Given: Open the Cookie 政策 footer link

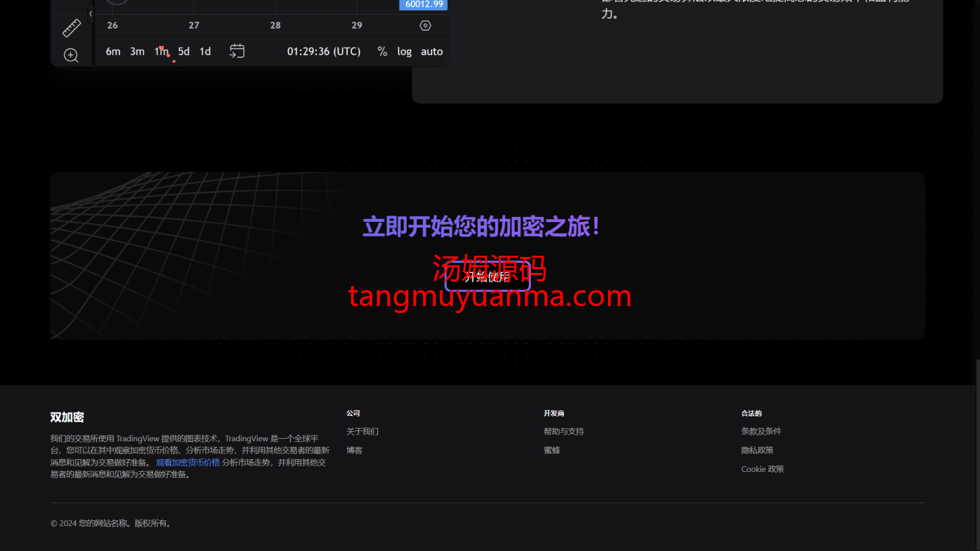Looking at the screenshot, I should 762,469.
